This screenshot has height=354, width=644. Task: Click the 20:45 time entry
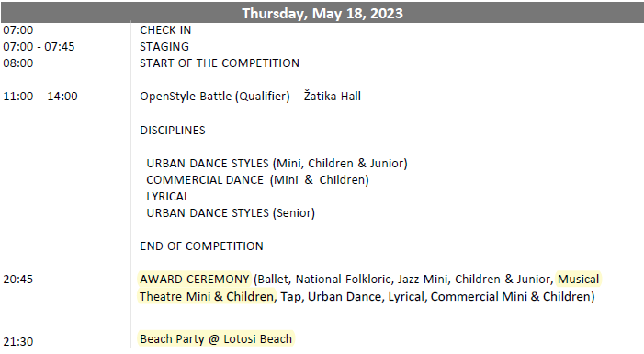pos(18,280)
